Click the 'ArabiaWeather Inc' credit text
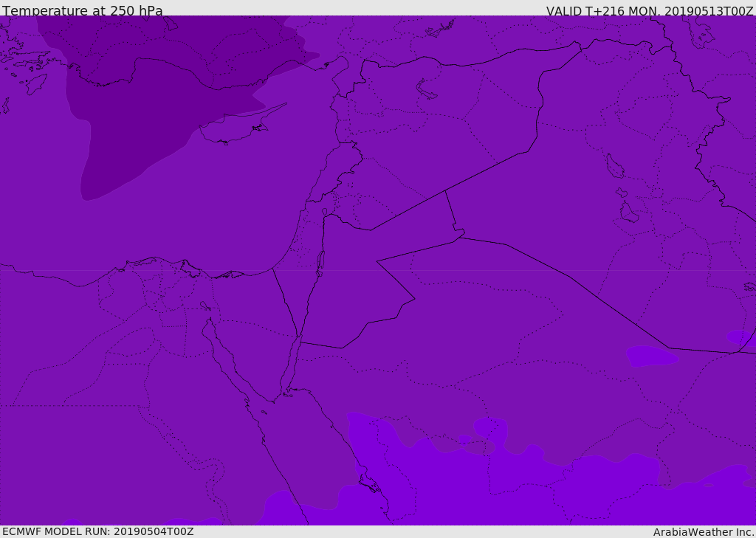Image resolution: width=756 pixels, height=538 pixels. pos(704,532)
